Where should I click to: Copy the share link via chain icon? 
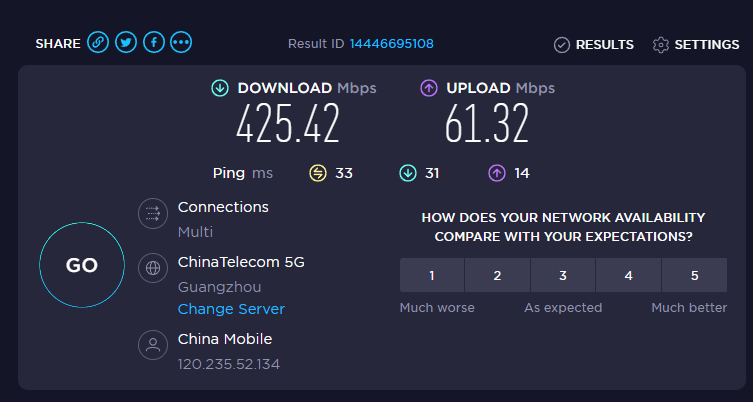click(98, 43)
